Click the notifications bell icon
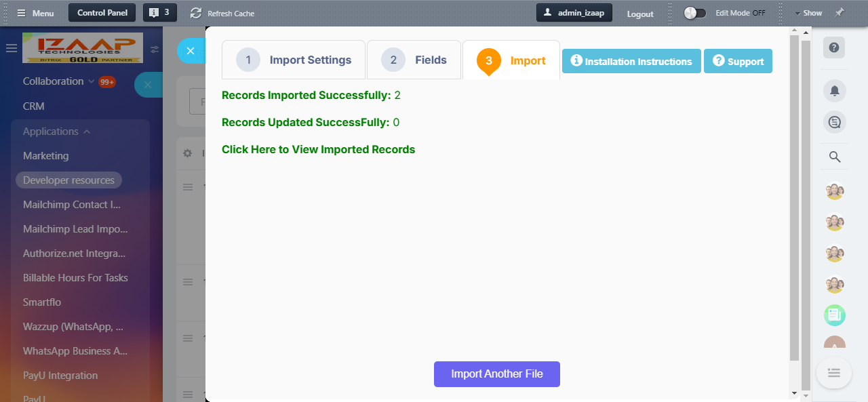This screenshot has width=868, height=402. tap(834, 91)
